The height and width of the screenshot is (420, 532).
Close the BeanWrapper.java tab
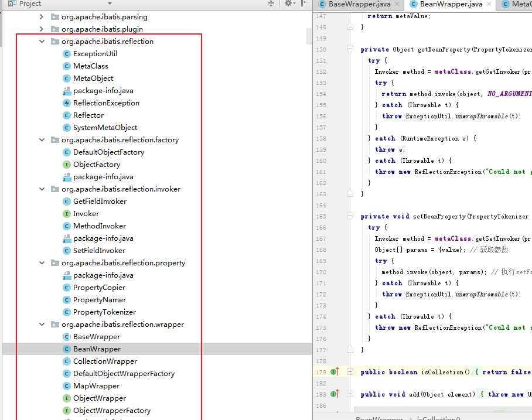489,4
